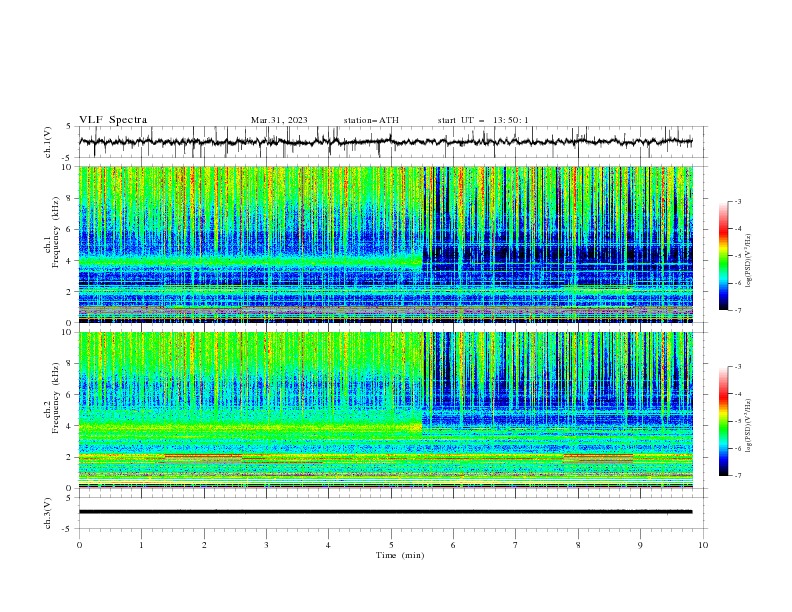Viewport: 792px width, 612px height.
Task: Click the 'ch.3(V)' waveform axis label
Action: click(48, 513)
